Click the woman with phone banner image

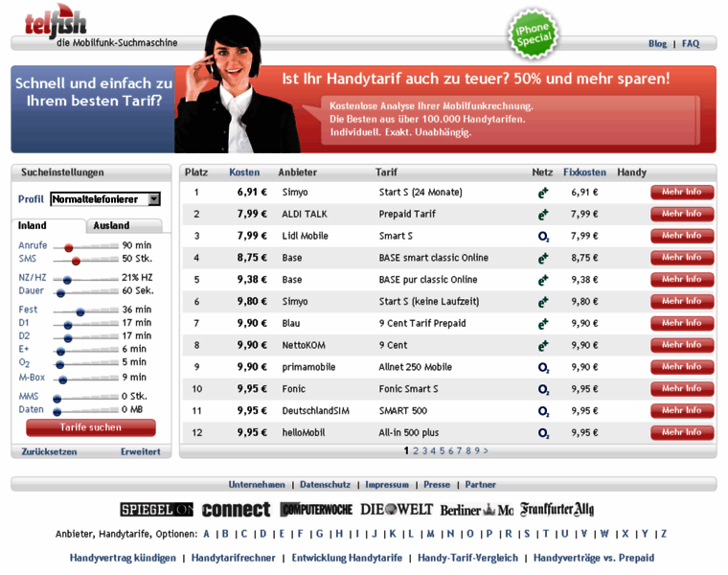coord(237,86)
